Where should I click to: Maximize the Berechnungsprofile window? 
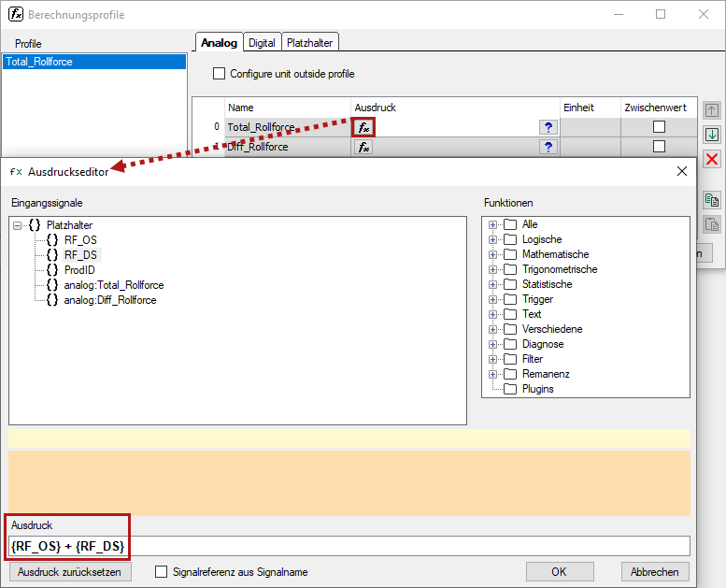[661, 14]
